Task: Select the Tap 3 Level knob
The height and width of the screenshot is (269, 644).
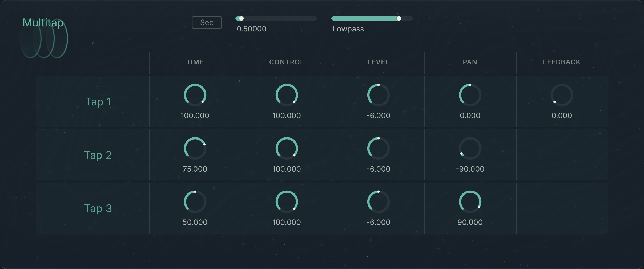Action: tap(378, 201)
